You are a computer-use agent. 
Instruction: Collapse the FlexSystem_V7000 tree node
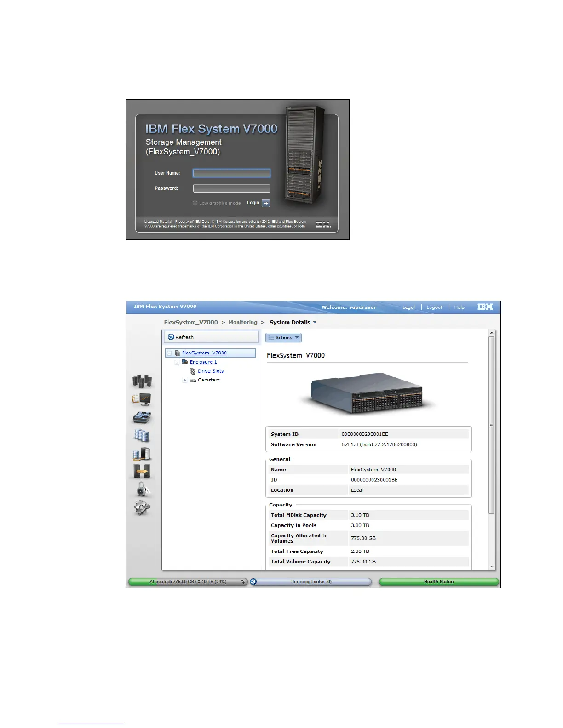coord(169,353)
